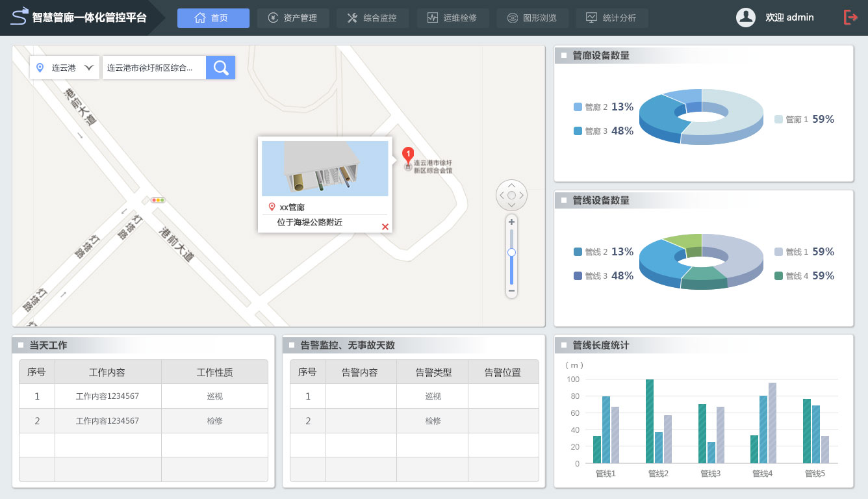The height and width of the screenshot is (499, 868).
Task: Click the platform logo icon
Action: point(20,16)
